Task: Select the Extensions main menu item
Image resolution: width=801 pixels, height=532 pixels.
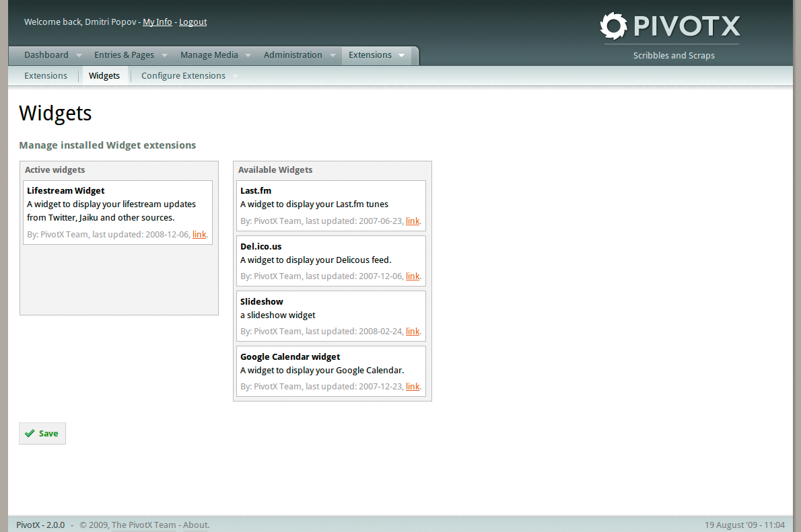Action: coord(370,54)
